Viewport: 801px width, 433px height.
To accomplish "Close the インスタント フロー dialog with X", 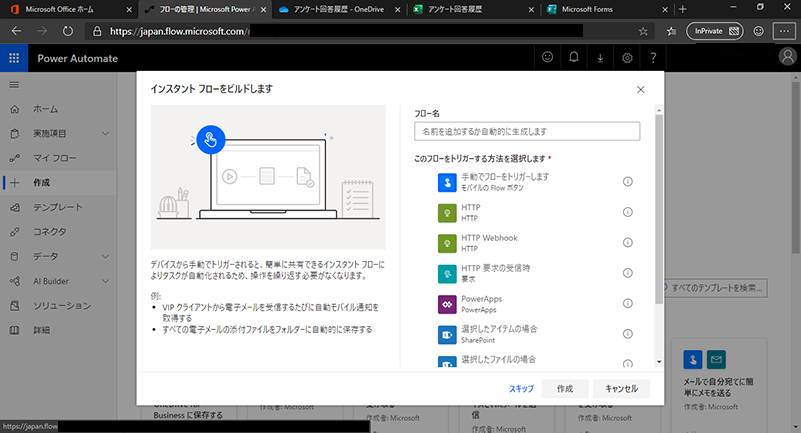I will point(640,90).
